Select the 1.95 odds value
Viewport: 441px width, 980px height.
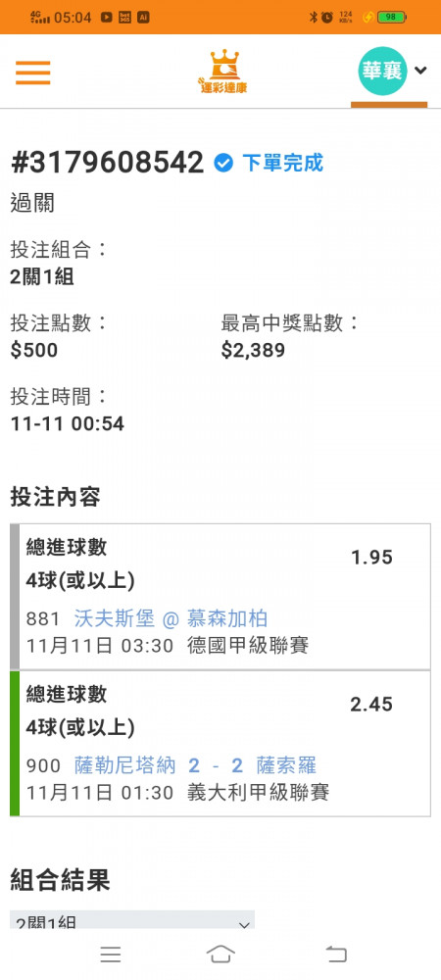pyautogui.click(x=371, y=558)
